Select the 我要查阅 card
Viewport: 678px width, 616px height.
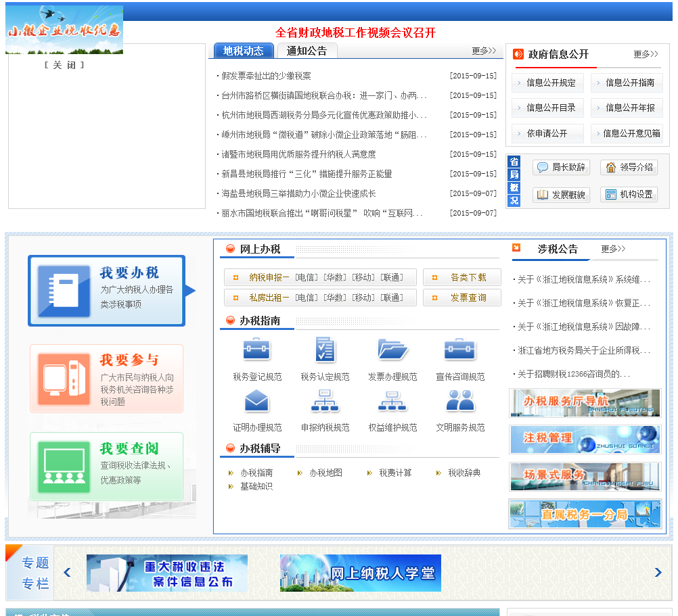(106, 467)
